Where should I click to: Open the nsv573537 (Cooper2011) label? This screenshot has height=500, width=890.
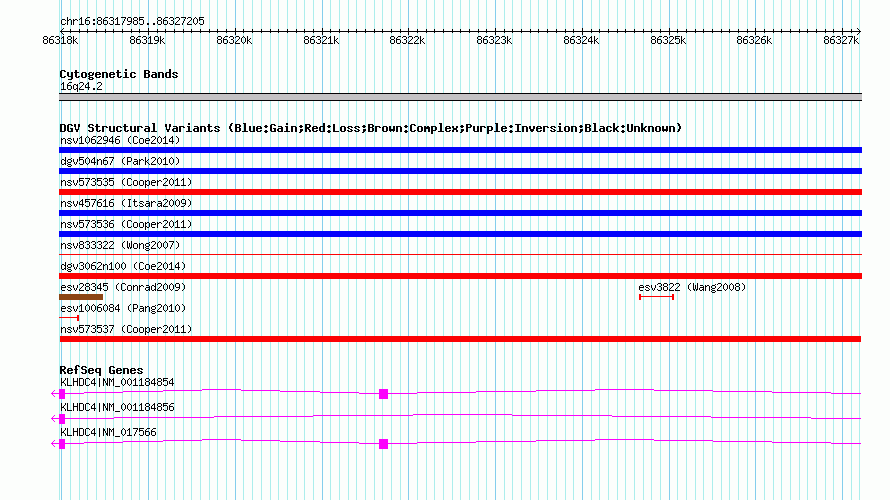(126, 329)
